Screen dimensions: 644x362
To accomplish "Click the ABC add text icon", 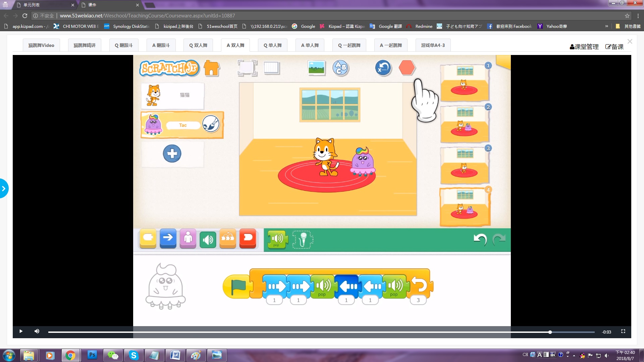I will click(x=340, y=68).
